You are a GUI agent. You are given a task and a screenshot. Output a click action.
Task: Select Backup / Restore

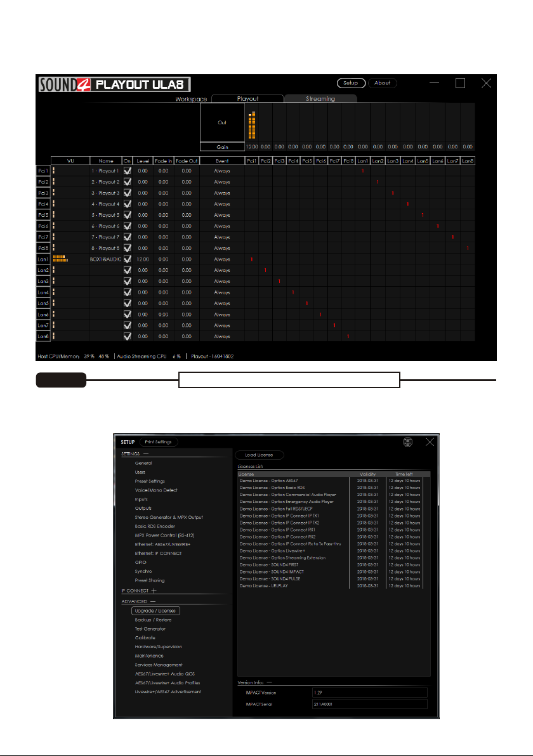[x=153, y=620]
